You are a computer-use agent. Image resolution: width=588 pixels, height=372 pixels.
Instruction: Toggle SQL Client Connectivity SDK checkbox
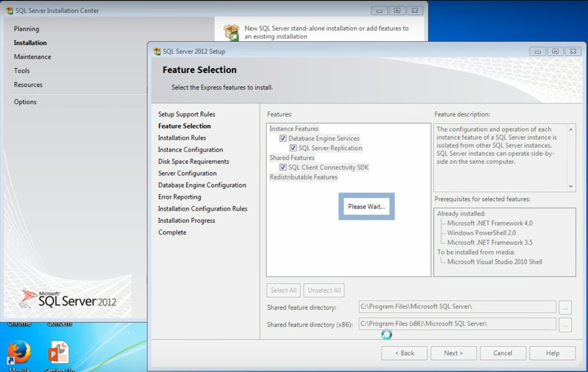[x=283, y=167]
